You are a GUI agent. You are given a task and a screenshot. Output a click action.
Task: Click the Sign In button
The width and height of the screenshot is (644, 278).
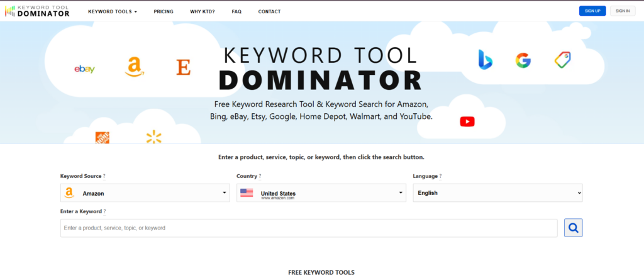click(x=623, y=11)
